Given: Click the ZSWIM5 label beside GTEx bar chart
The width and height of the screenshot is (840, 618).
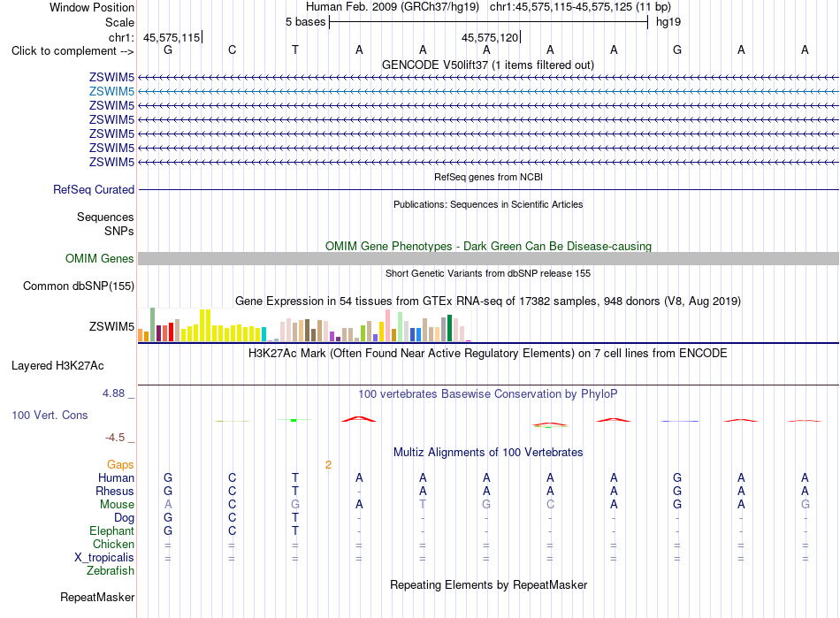Looking at the screenshot, I should (x=111, y=326).
